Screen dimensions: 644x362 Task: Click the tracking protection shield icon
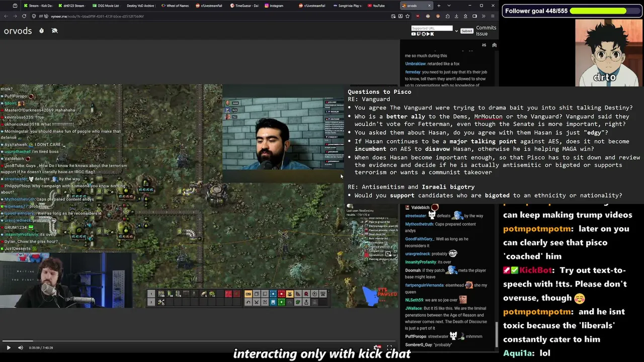(34, 16)
